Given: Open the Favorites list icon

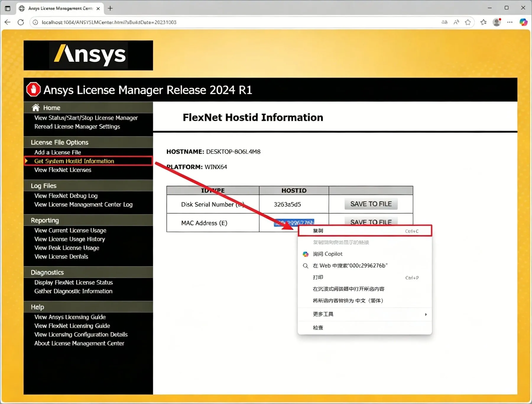Looking at the screenshot, I should point(484,22).
